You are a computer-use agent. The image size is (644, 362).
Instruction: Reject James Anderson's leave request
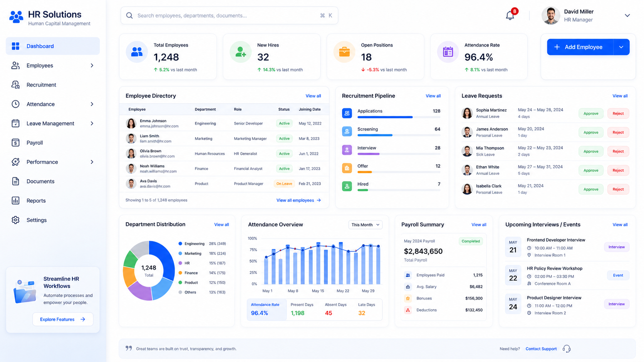tap(618, 132)
